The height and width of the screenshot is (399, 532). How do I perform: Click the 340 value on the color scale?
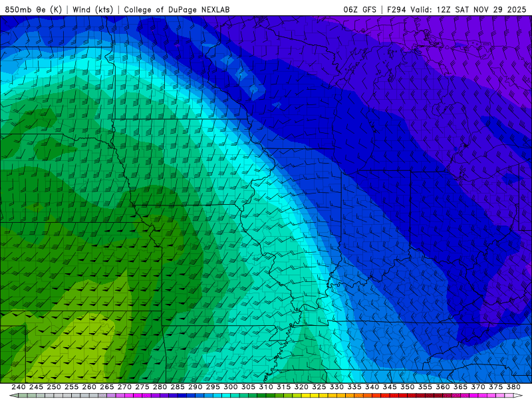coord(372,387)
